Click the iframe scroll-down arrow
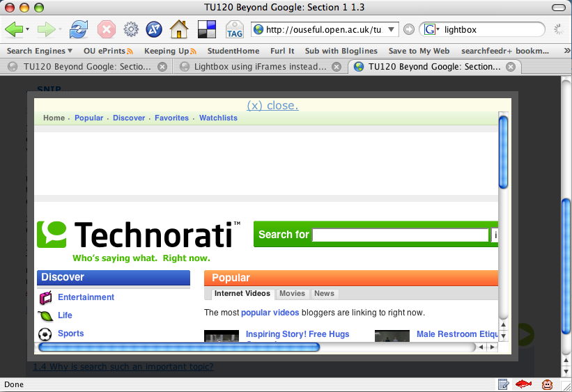This screenshot has height=392, width=572. pos(504,336)
